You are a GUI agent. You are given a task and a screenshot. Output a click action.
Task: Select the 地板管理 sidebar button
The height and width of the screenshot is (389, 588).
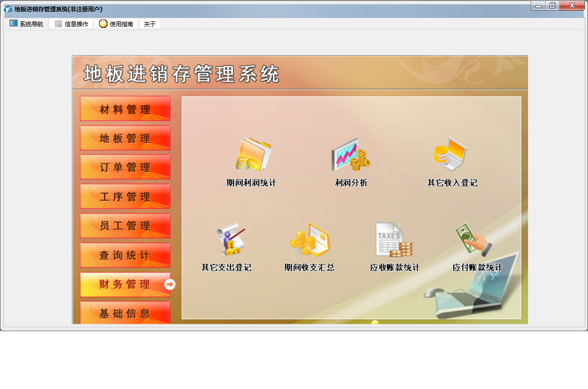coord(125,138)
